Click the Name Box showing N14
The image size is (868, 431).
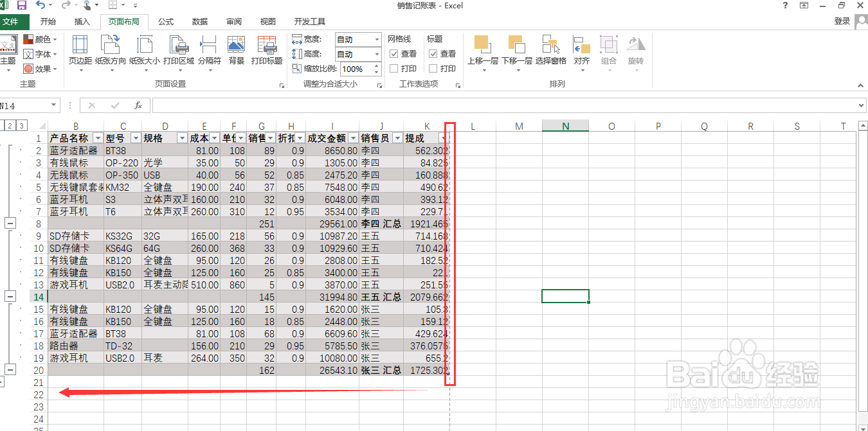pos(26,103)
